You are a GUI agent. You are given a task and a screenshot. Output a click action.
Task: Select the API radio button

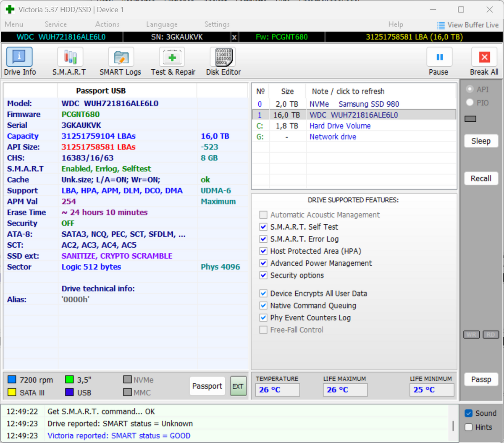[x=470, y=89]
